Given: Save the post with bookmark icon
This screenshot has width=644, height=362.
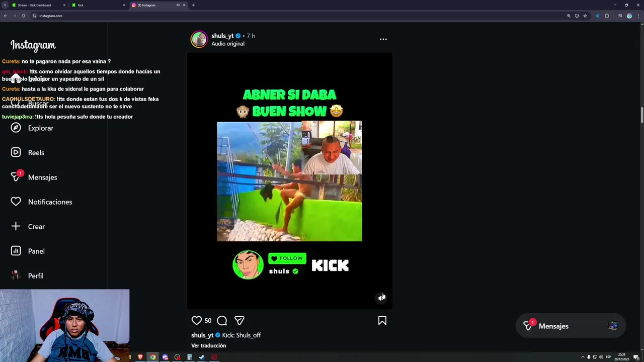Looking at the screenshot, I should click(382, 320).
